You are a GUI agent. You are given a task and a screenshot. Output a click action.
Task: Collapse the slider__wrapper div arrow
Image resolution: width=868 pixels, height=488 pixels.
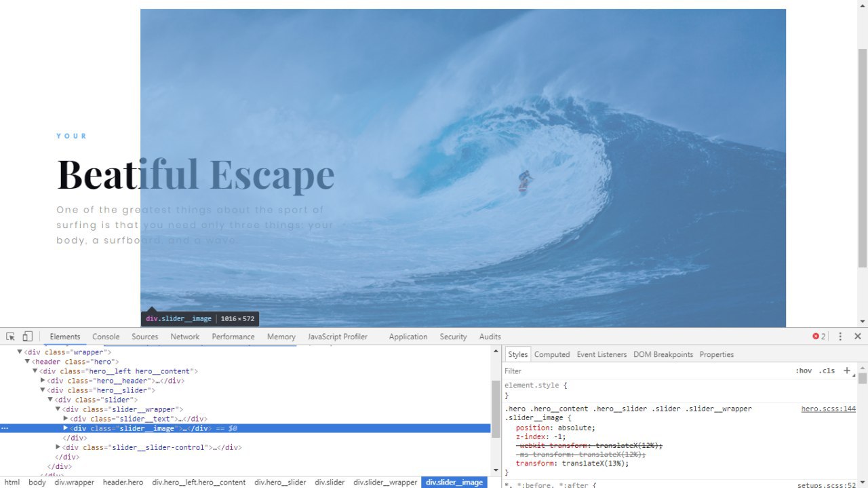[58, 409]
